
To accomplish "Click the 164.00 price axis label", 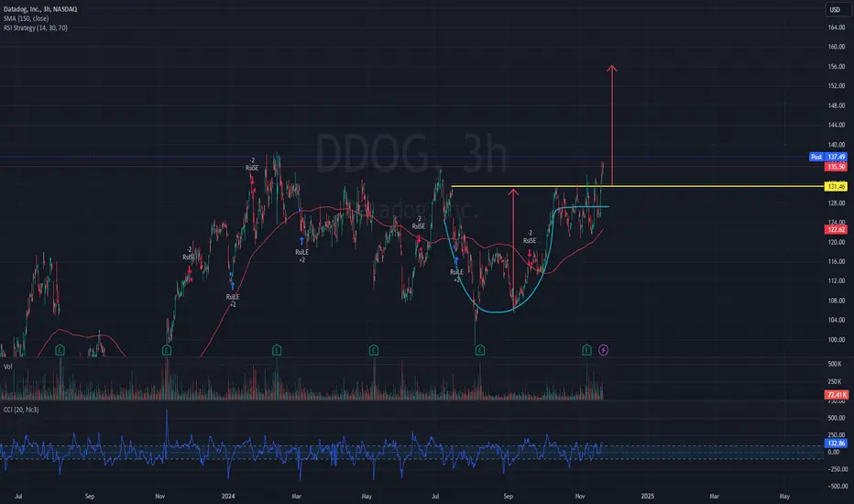I will pyautogui.click(x=837, y=27).
